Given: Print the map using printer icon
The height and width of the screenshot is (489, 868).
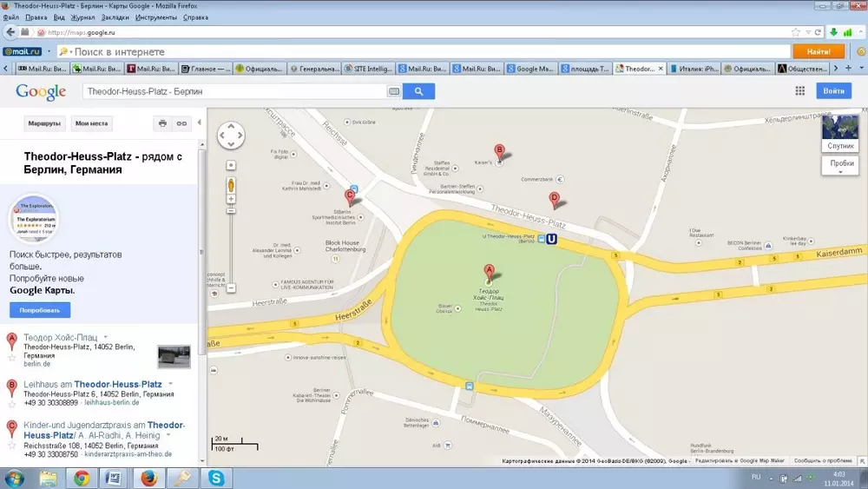Looking at the screenshot, I should coord(162,123).
